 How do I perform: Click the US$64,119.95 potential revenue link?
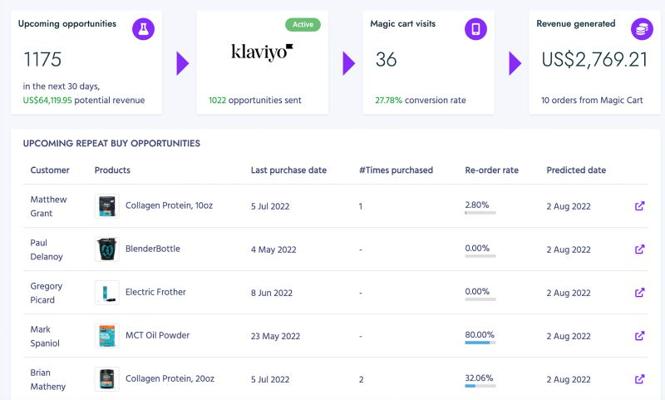(x=48, y=100)
